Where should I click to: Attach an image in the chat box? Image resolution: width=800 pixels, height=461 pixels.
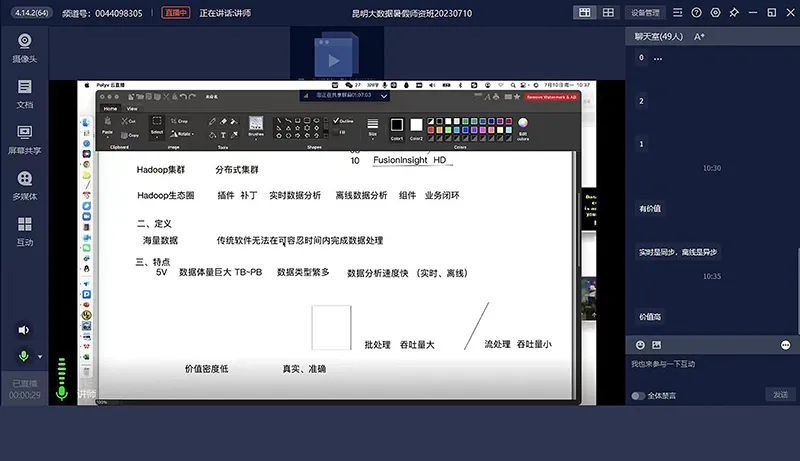click(x=657, y=345)
